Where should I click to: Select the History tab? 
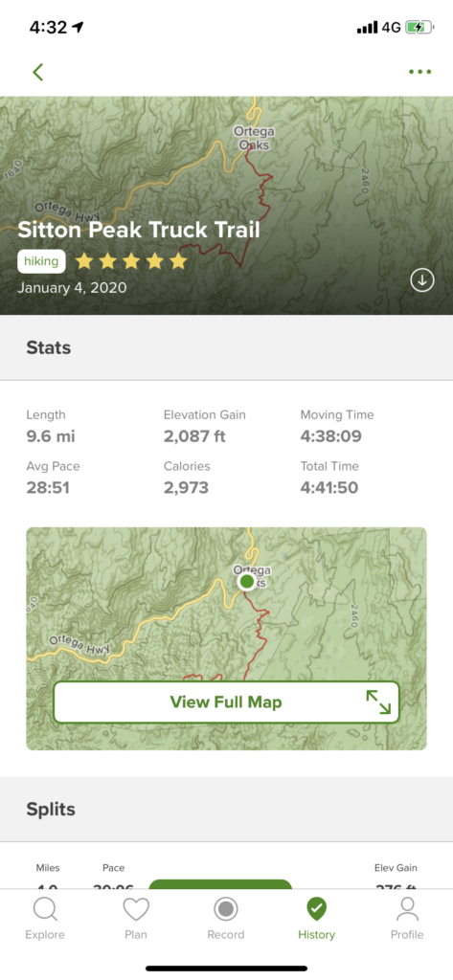tap(317, 919)
